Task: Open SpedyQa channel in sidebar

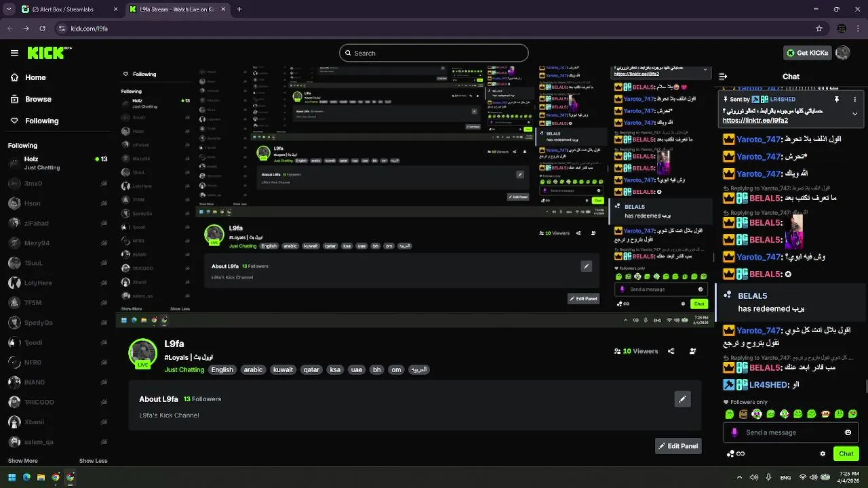Action: click(57, 323)
